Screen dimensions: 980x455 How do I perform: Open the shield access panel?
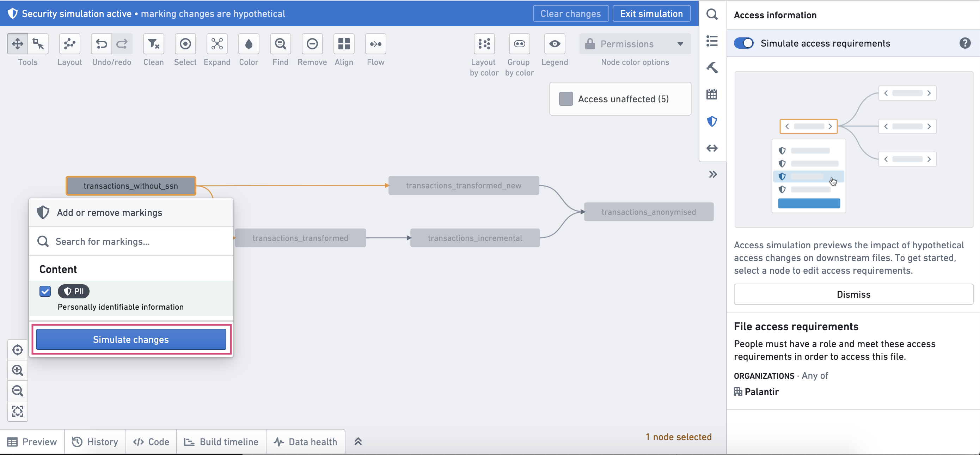712,121
